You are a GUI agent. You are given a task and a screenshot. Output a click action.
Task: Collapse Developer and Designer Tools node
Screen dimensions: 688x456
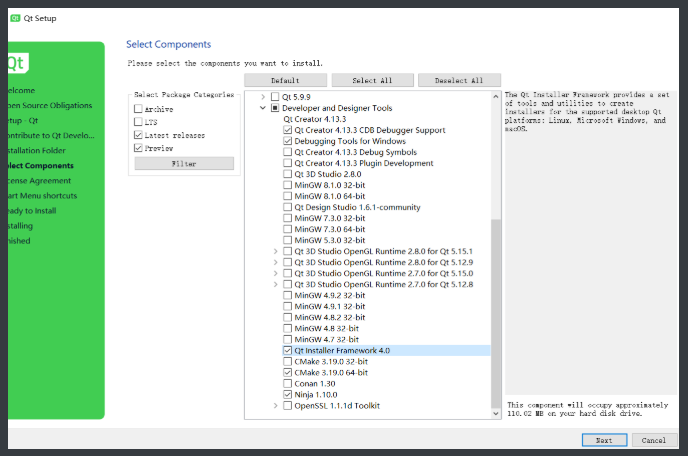pos(263,108)
